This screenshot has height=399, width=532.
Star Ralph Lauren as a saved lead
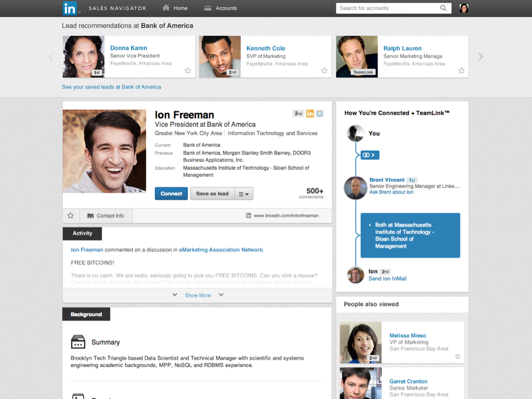click(x=462, y=70)
